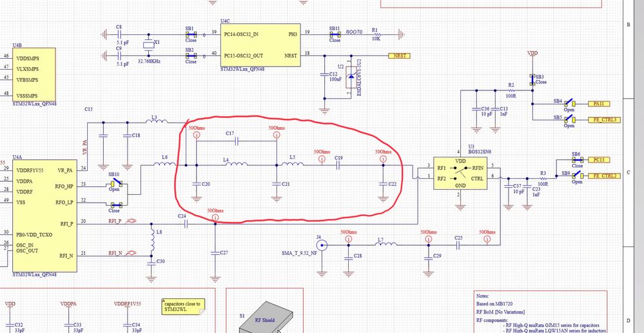Click the FE_CTRL2 net port

tap(604, 176)
